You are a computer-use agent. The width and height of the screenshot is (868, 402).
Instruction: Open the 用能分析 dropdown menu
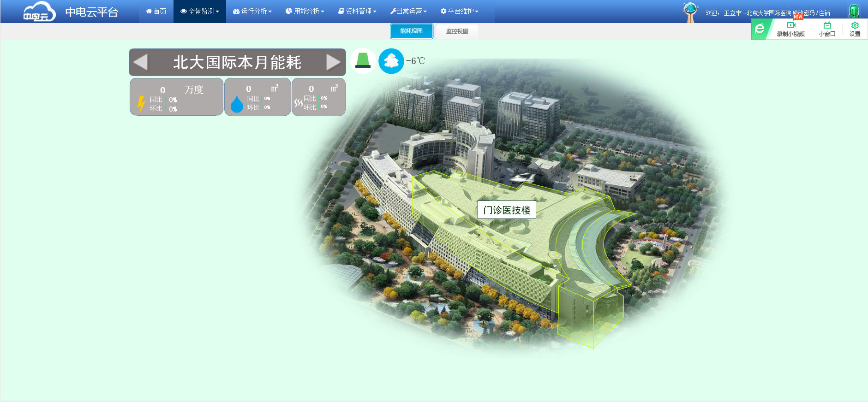[305, 12]
